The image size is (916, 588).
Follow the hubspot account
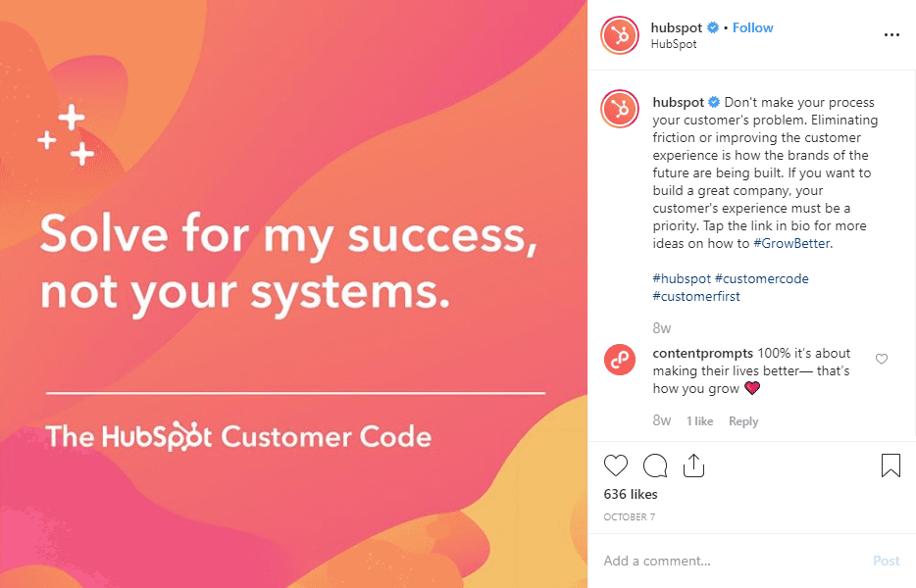[753, 27]
